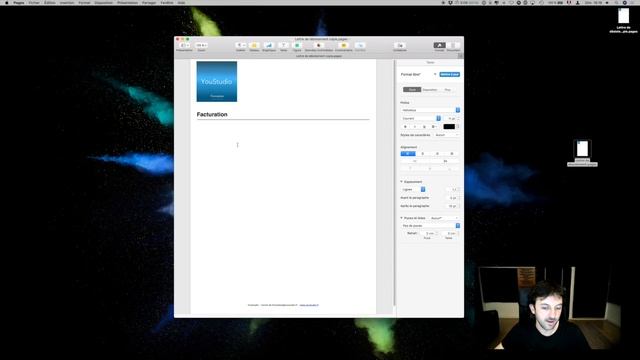Open the Données multimédias icon
The height and width of the screenshot is (360, 640).
click(319, 45)
